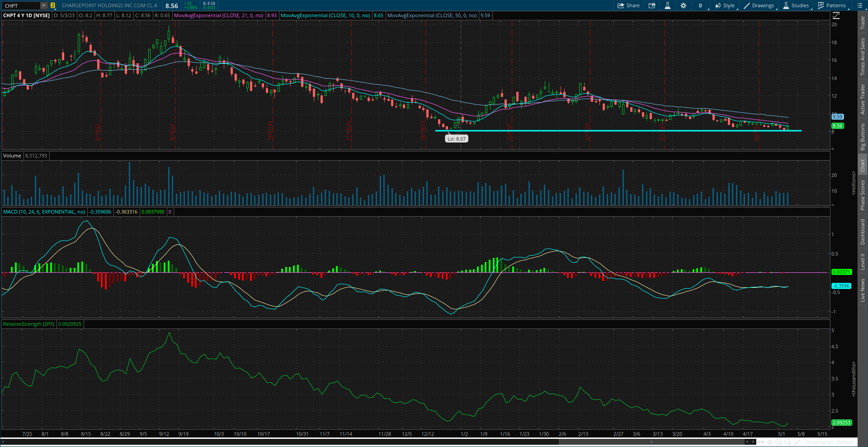Click the cyan horizontal support line
The image size is (868, 447).
point(618,131)
